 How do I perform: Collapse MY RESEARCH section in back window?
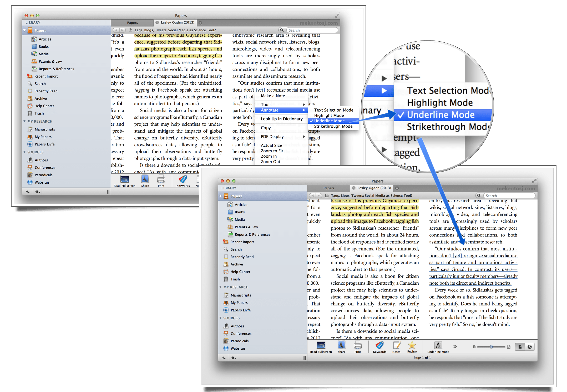click(x=24, y=121)
